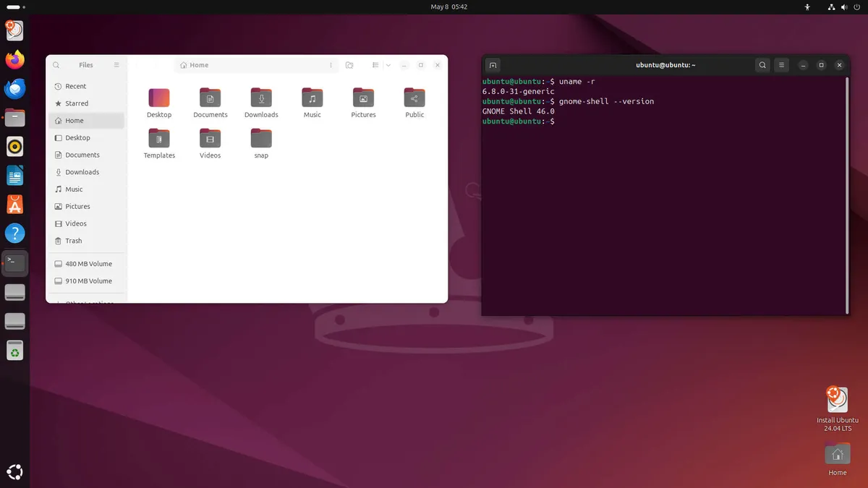Open Downloads in the Files sidebar

click(87, 172)
